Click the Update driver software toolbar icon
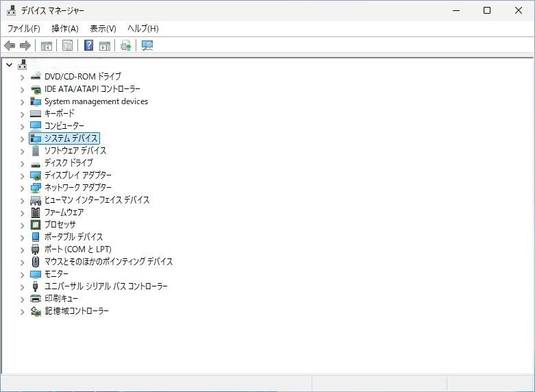 pyautogui.click(x=126, y=45)
